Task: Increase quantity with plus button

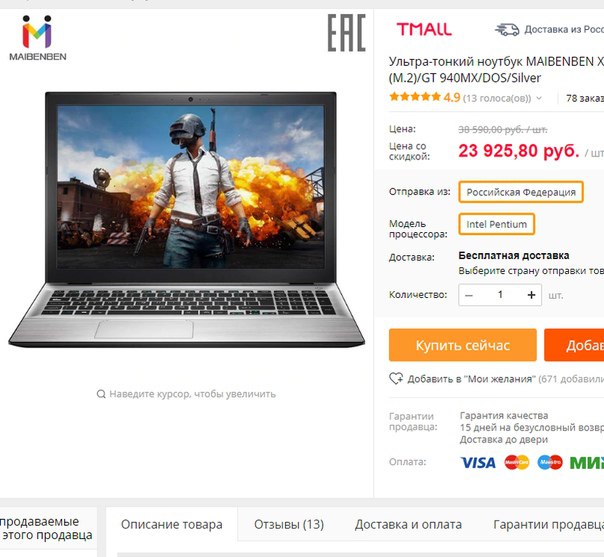Action: [531, 295]
